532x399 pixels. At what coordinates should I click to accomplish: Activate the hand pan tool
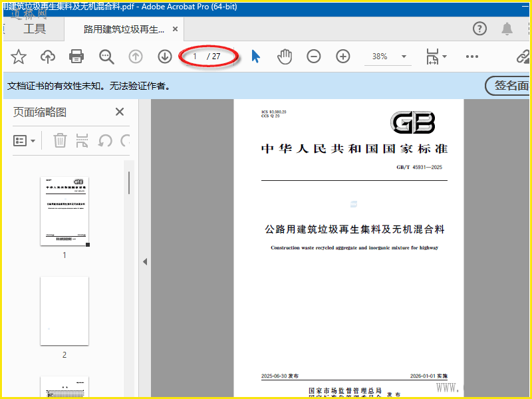[285, 57]
